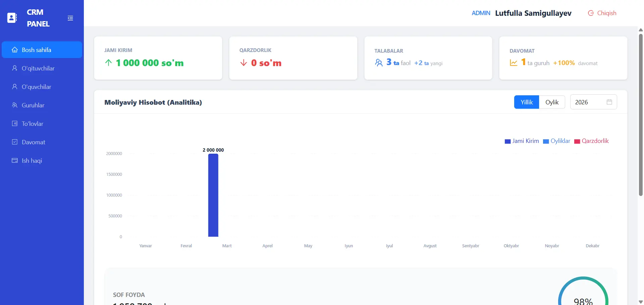
Task: Open the O'qituvchilar menu page
Action: (x=38, y=68)
